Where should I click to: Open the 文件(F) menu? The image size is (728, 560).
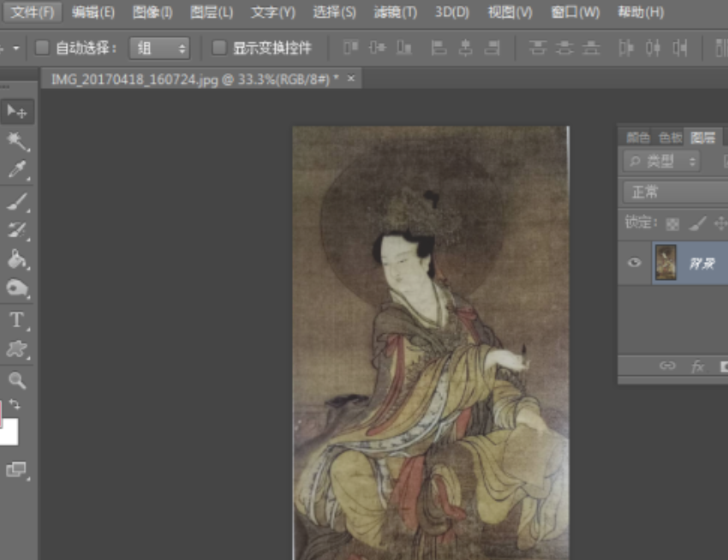33,12
